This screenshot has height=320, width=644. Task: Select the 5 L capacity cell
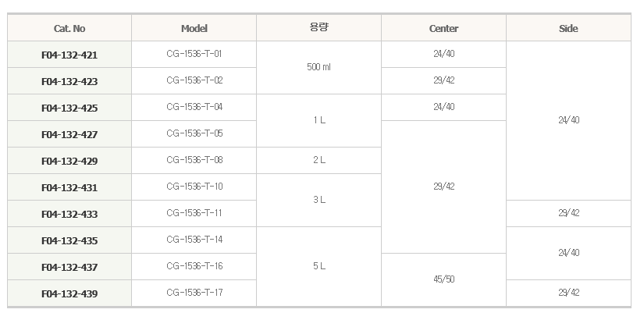tap(318, 267)
